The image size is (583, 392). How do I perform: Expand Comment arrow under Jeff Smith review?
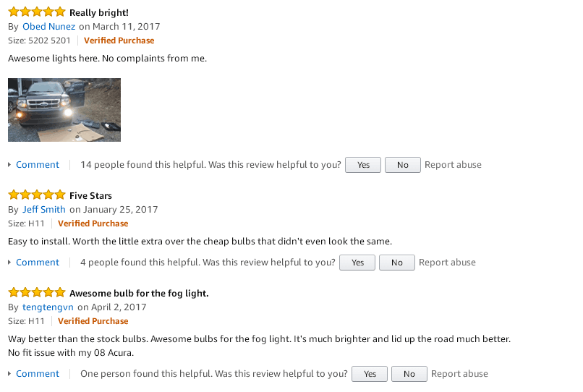[10, 263]
